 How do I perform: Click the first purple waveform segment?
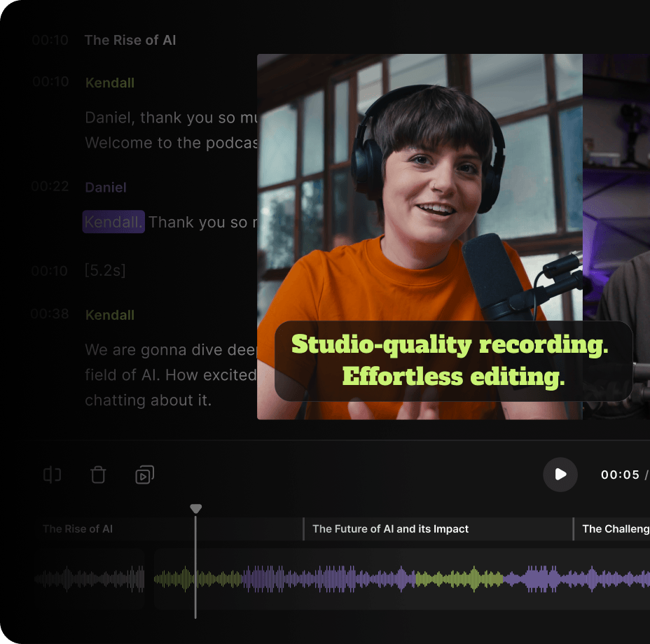[x=328, y=579]
